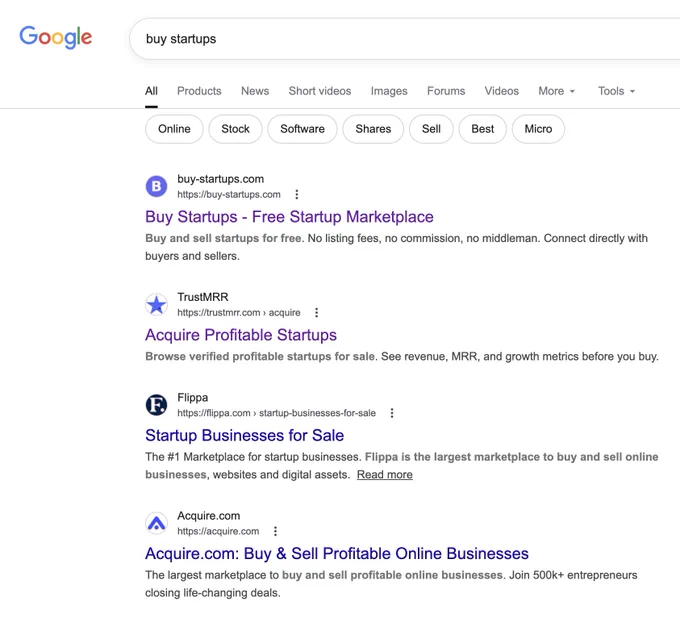The height and width of the screenshot is (622, 680).
Task: Click the TrustMRR star favicon
Action: point(156,304)
